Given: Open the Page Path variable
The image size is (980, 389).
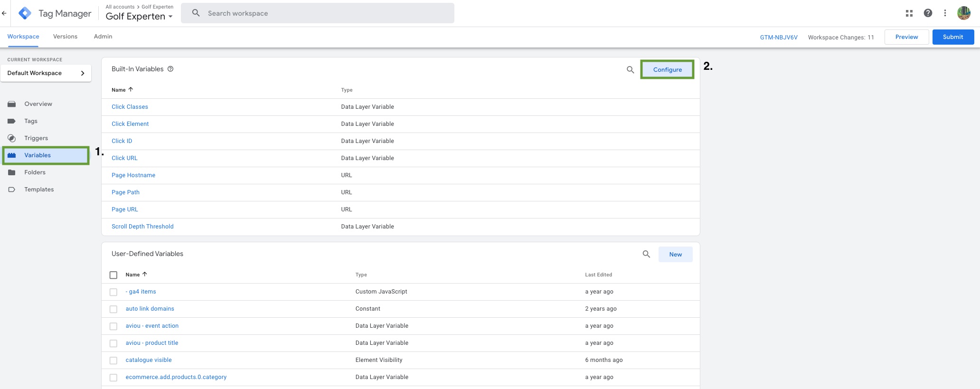Looking at the screenshot, I should [x=125, y=192].
